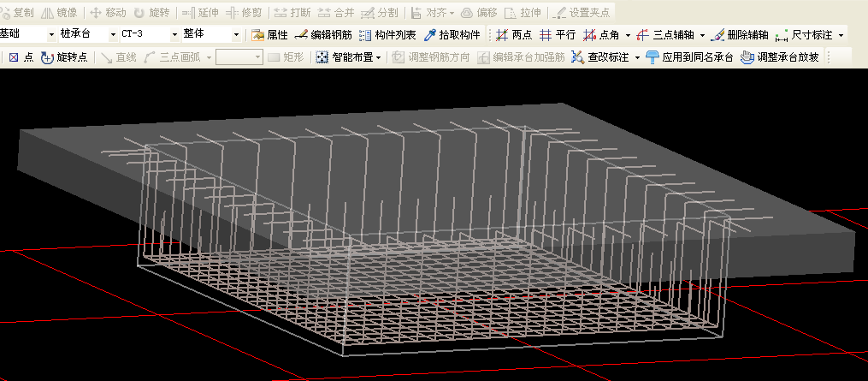The height and width of the screenshot is (381, 868).
Task: Select 两点 two-point auxiliary axis tool
Action: point(514,35)
